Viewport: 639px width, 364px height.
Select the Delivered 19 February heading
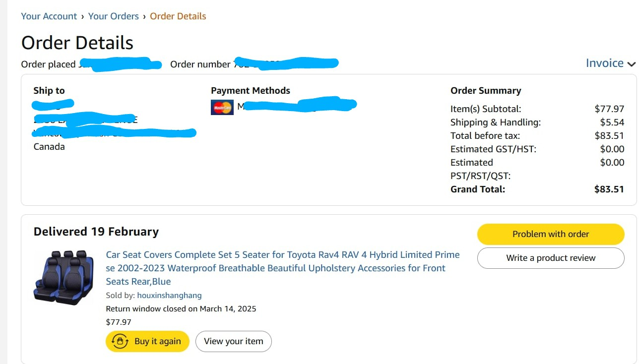coord(96,232)
